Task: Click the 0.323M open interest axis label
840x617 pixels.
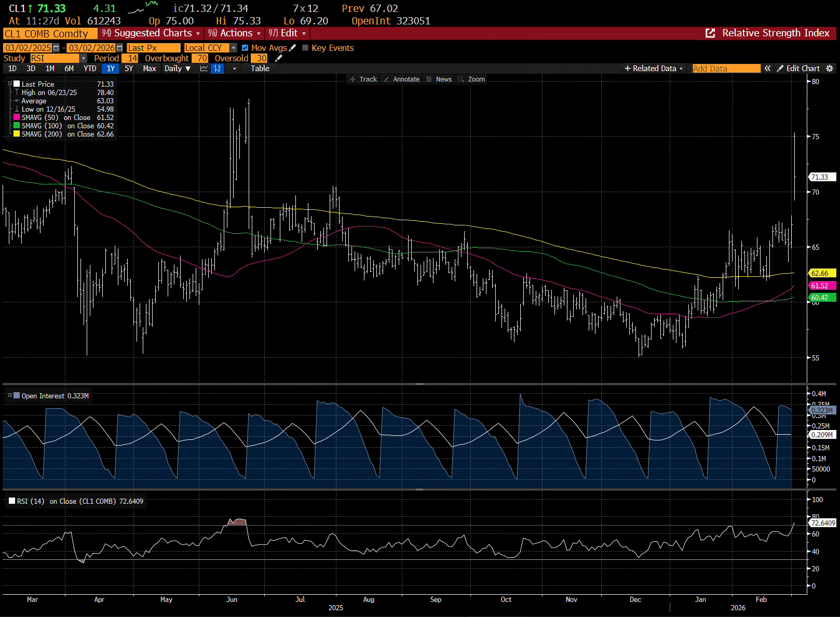Action: point(822,410)
